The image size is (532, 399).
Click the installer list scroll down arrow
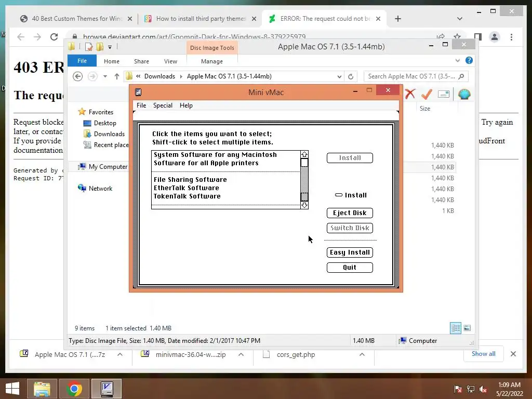coord(304,205)
